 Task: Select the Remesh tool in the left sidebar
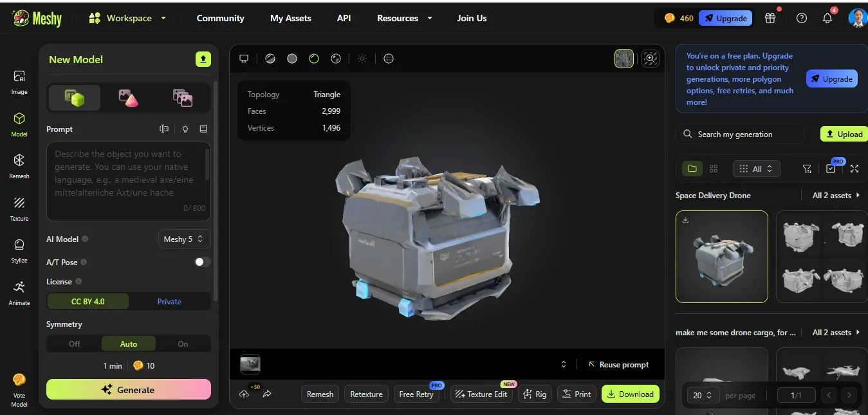tap(19, 165)
